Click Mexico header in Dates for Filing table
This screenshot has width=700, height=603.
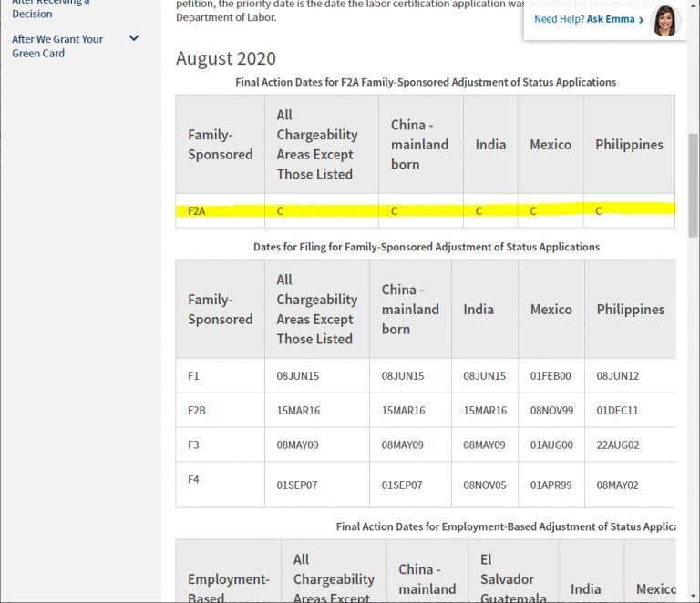click(x=551, y=309)
